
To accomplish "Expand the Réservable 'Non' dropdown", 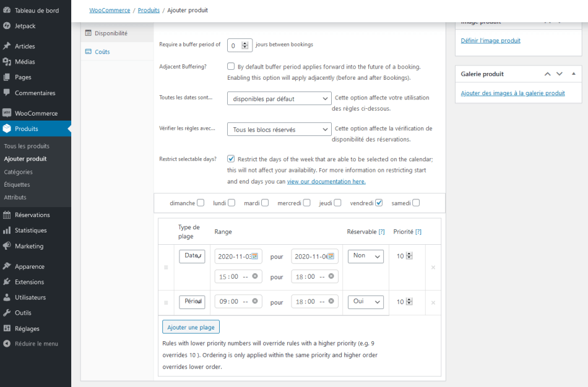I will tap(366, 256).
